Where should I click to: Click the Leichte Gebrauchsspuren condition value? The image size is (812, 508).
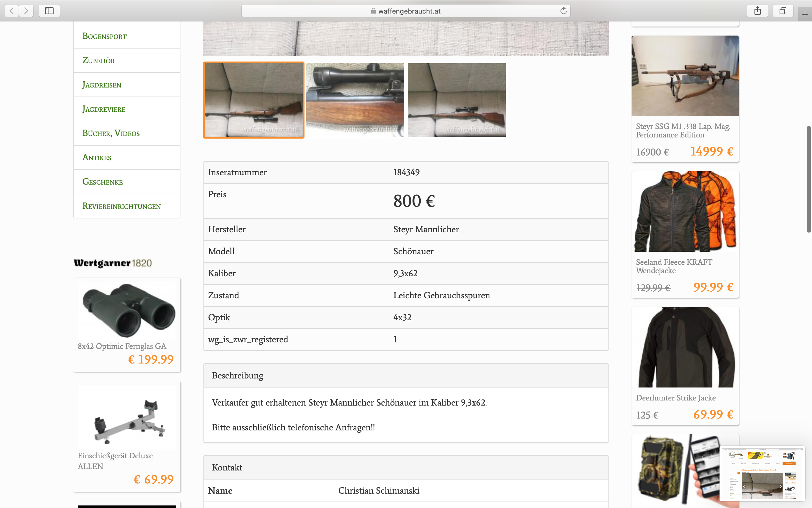click(442, 295)
